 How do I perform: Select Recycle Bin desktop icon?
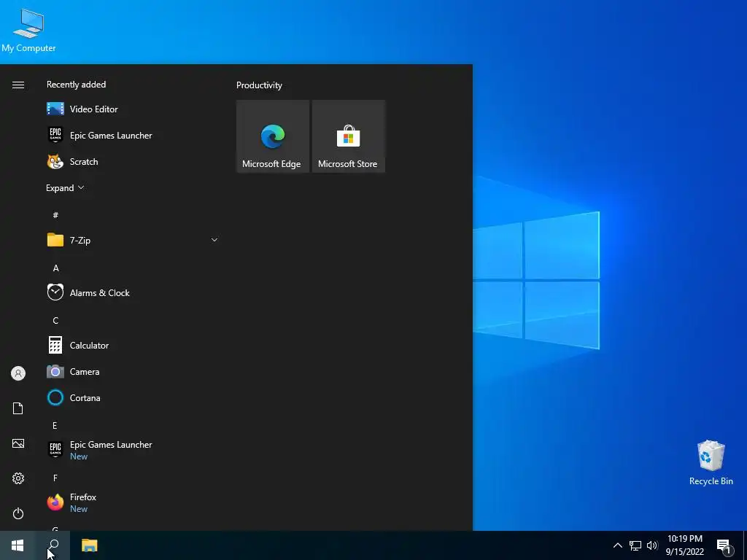[x=711, y=463]
